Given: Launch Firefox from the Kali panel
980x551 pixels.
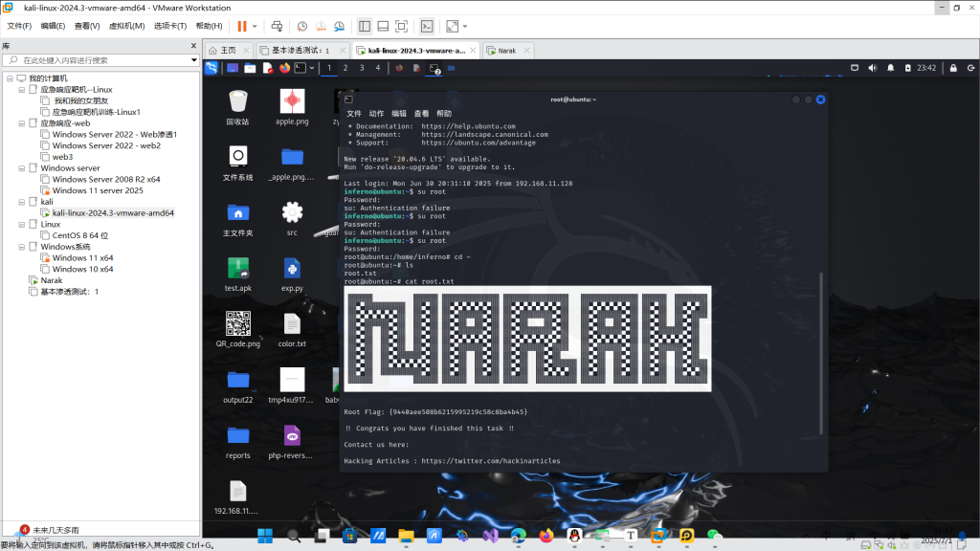Looking at the screenshot, I should tap(284, 68).
